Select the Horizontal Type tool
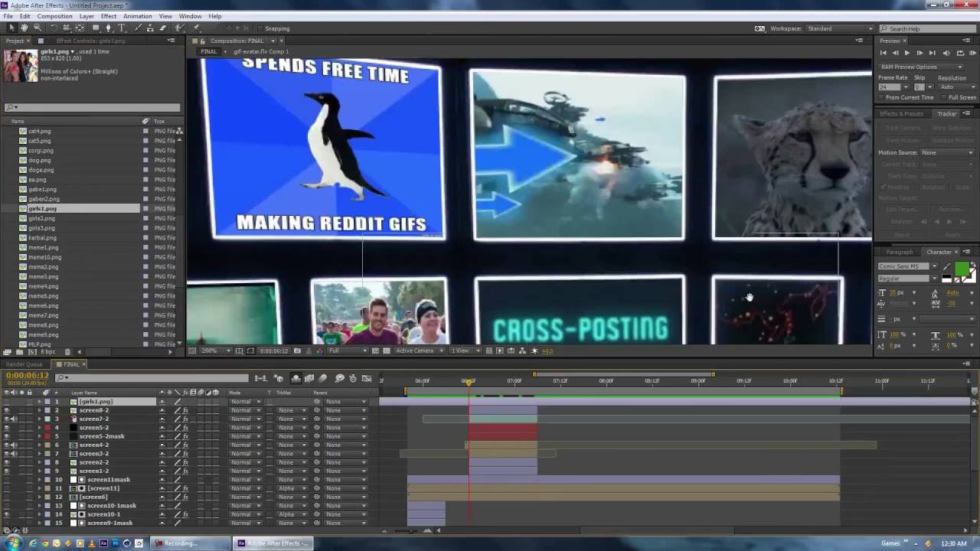 tap(122, 28)
